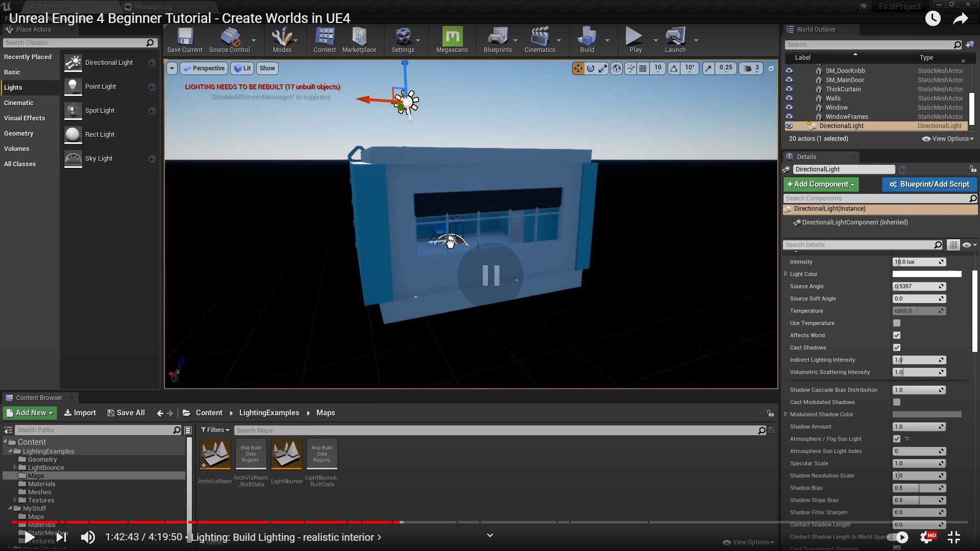Click the Blueprint/Add Script button
Viewport: 980px width, 551px height.
[929, 184]
